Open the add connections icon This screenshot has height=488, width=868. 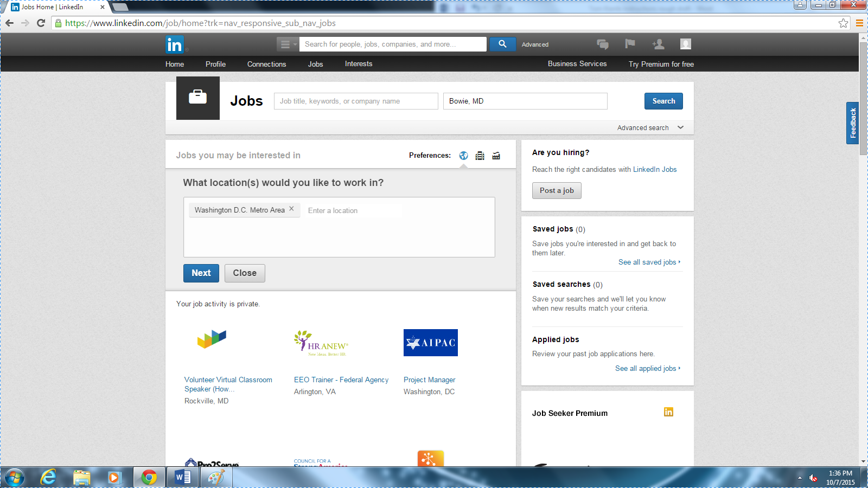[658, 44]
